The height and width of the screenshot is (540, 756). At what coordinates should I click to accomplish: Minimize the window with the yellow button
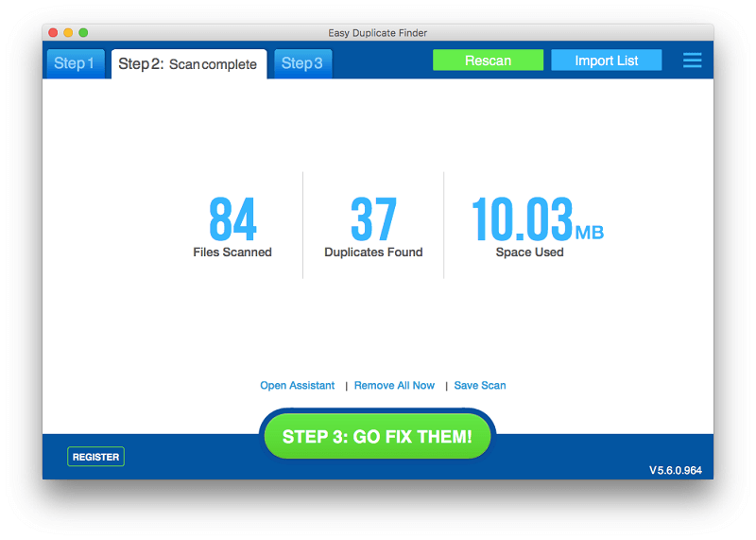tap(68, 32)
